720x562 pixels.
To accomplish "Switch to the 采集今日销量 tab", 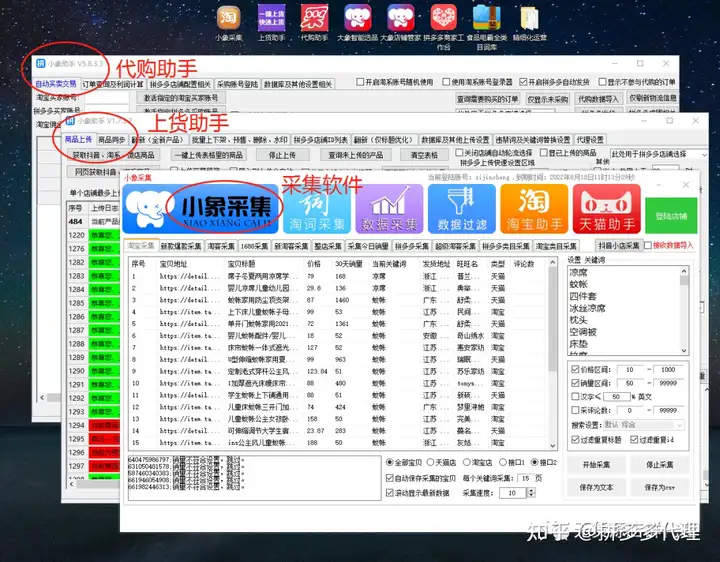I will (368, 246).
